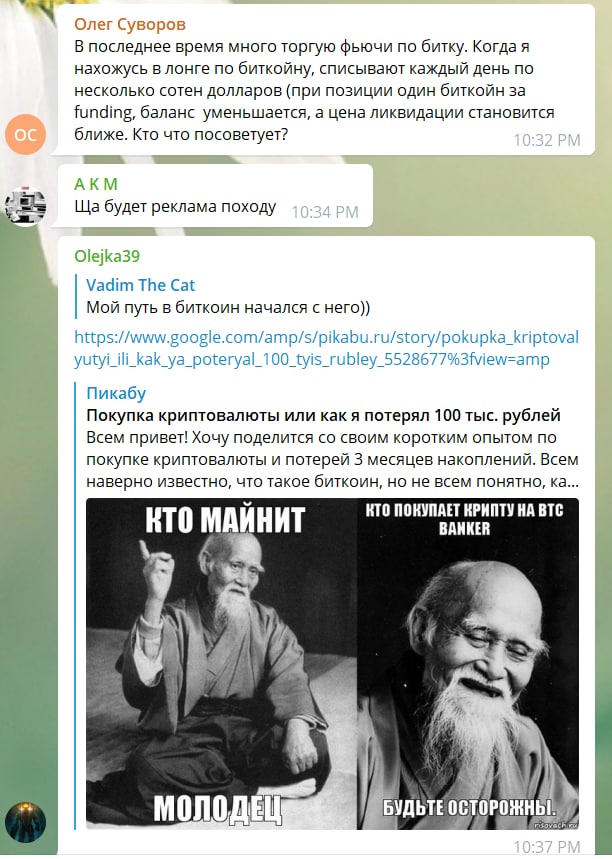Click the БУДЬТЕ ОСТОРОЖНЫ right meme panel
612x859 pixels.
point(468,663)
